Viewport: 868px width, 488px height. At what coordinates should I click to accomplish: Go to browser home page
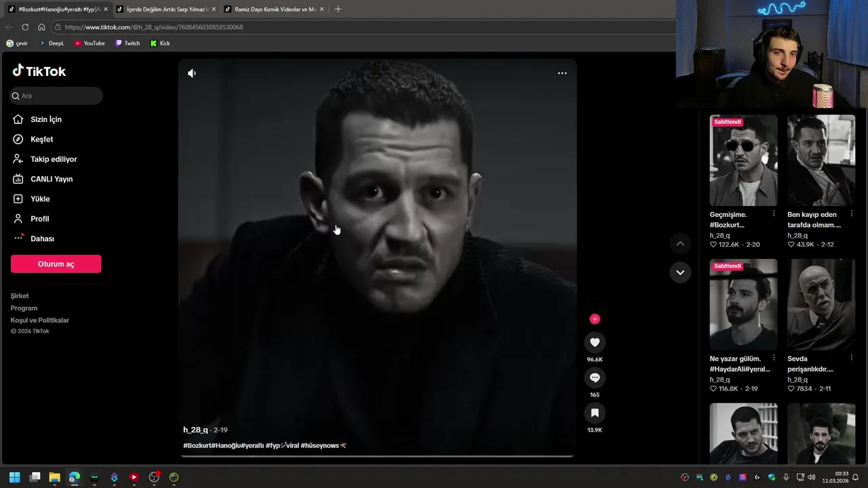(x=41, y=27)
